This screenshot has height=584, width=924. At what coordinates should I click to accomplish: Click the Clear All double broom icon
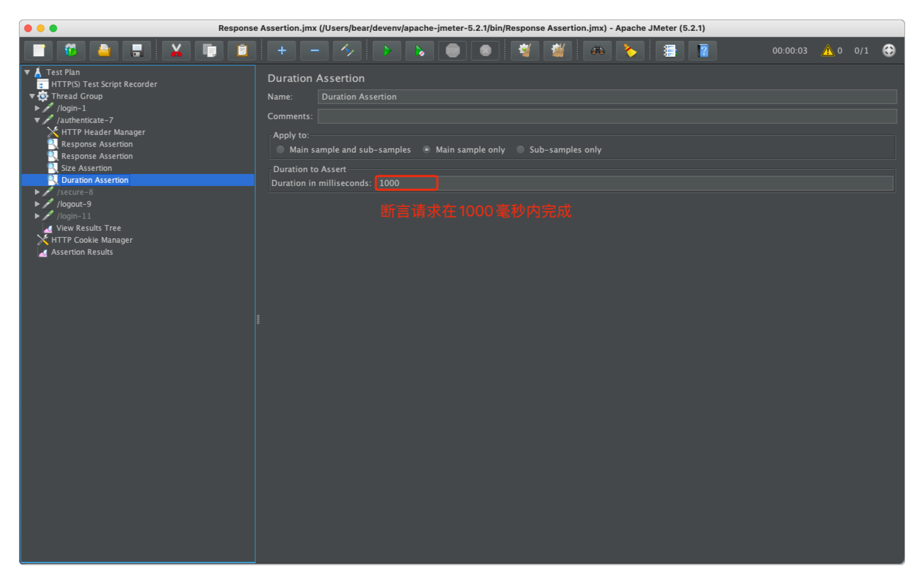coord(558,50)
